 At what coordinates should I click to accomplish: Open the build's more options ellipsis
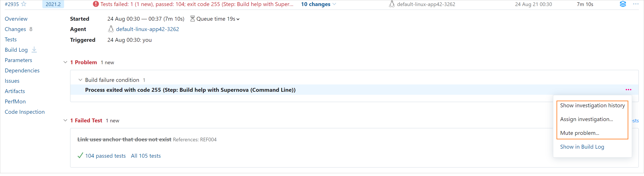(635, 4)
